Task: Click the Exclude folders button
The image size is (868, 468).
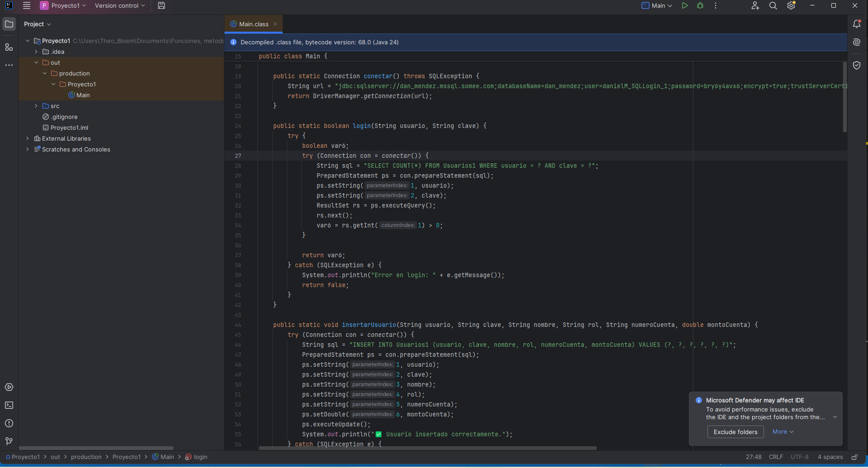Action: pyautogui.click(x=735, y=432)
